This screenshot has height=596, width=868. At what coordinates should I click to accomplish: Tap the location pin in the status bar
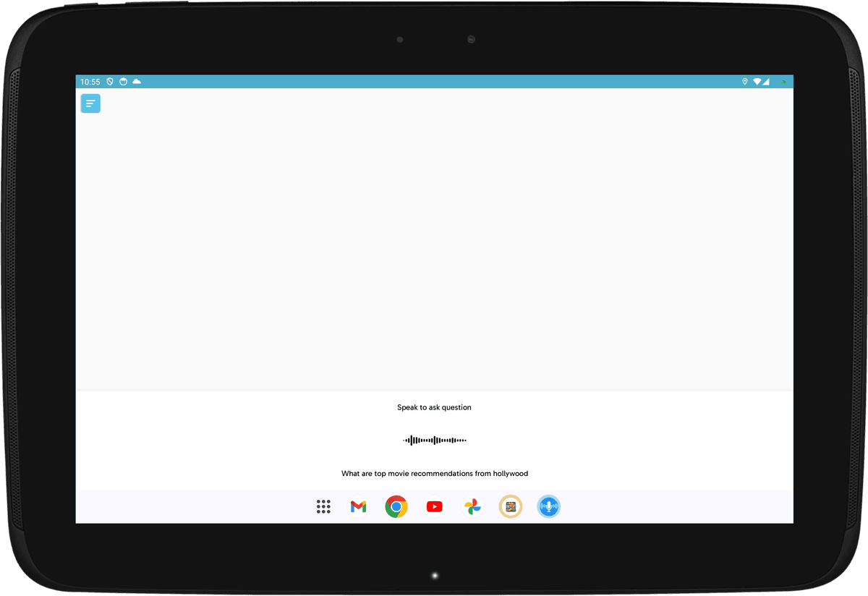point(744,82)
